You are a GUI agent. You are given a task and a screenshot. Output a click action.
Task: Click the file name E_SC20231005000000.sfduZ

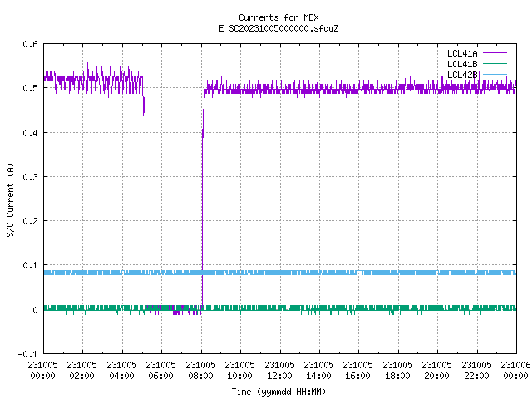278,28
